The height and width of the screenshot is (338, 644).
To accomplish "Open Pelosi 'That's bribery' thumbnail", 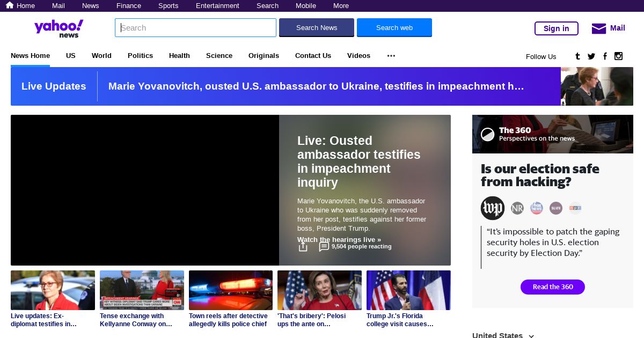I will click(319, 290).
